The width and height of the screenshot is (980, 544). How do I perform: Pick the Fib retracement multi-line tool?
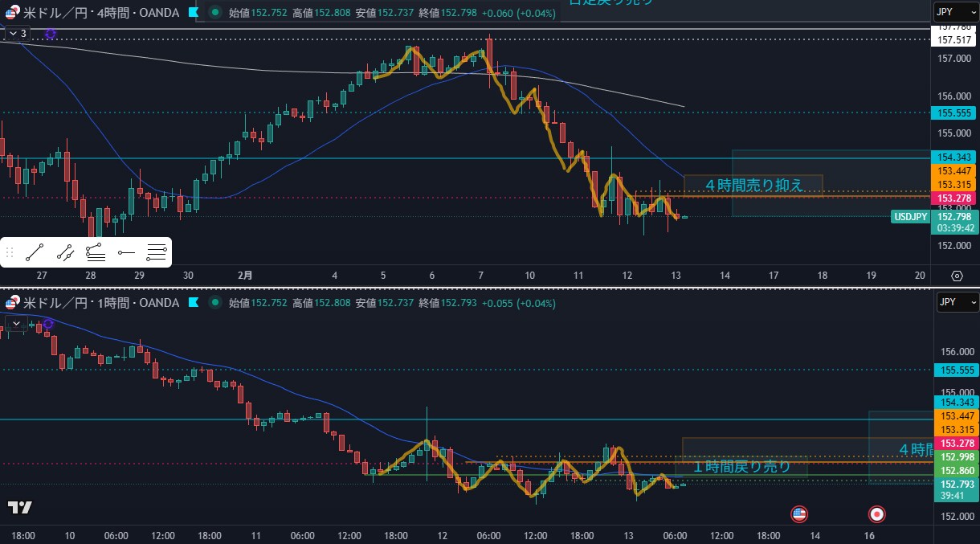[x=157, y=253]
